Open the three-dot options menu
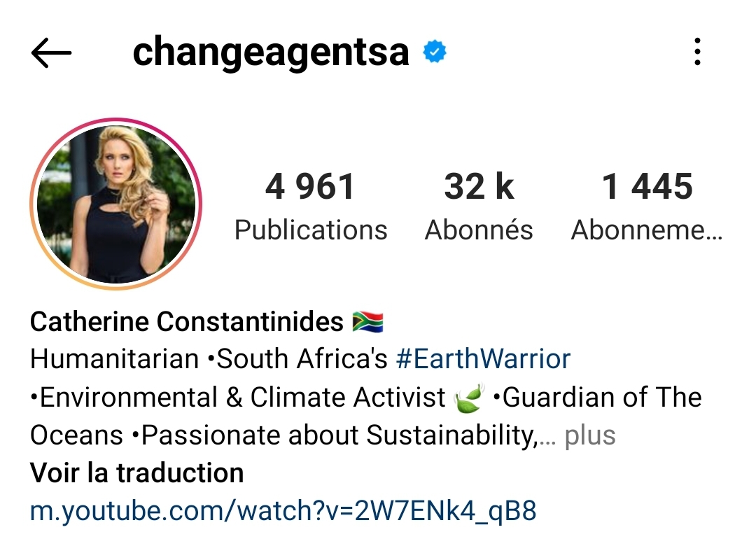This screenshot has height=539, width=756. tap(697, 52)
